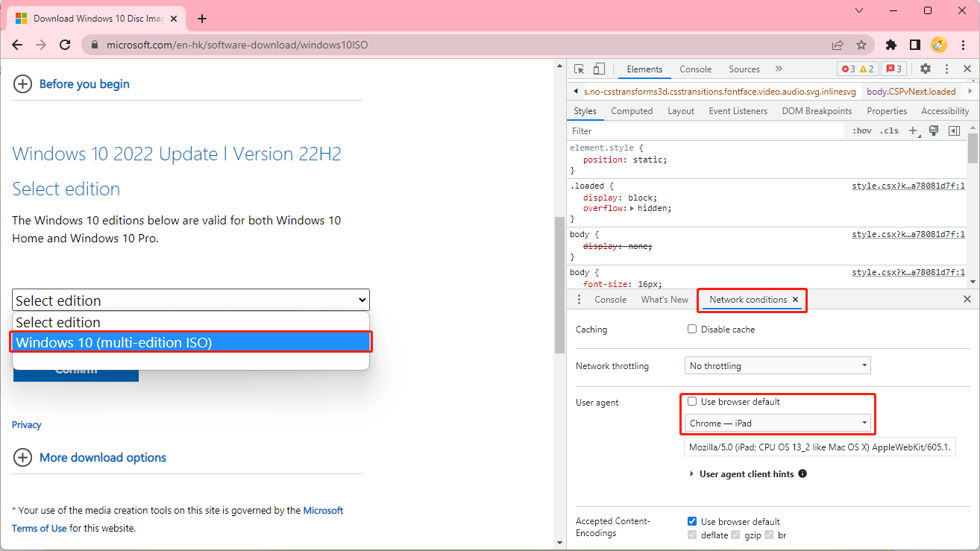Close the DevTools bottom drawer
Viewport: 980px width, 551px height.
pos(967,299)
